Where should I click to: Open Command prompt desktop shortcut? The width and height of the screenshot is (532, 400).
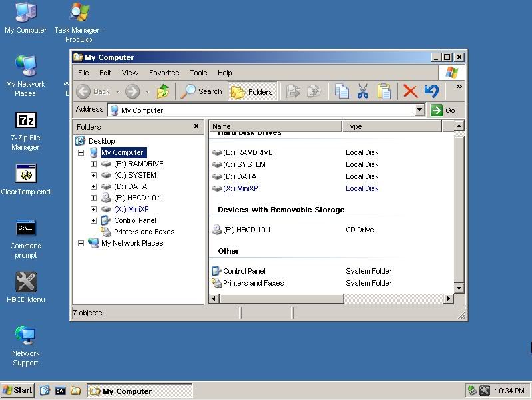(25, 239)
